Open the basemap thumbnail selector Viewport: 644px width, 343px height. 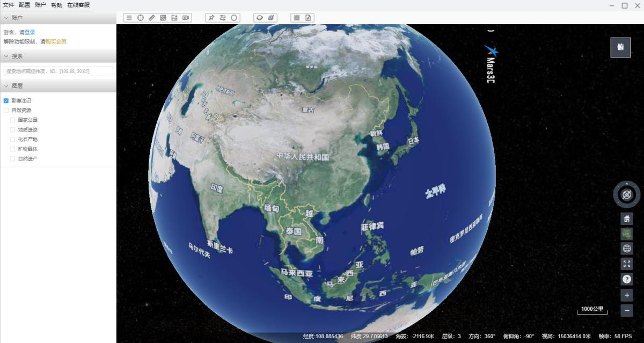tap(626, 234)
